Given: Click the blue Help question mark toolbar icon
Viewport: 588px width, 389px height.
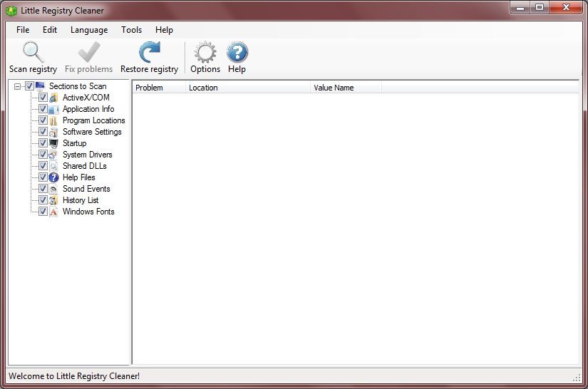Looking at the screenshot, I should pyautogui.click(x=237, y=52).
